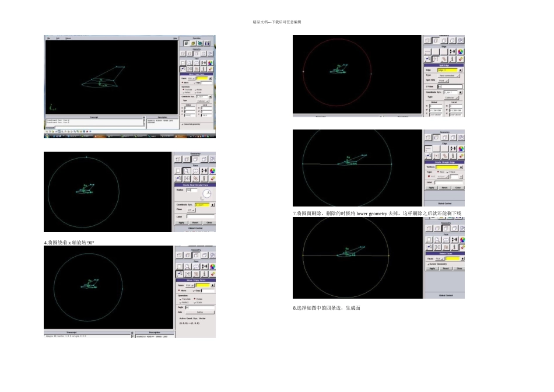Click Move/Copy edges icon in Create Straight Edge panel

(428, 156)
